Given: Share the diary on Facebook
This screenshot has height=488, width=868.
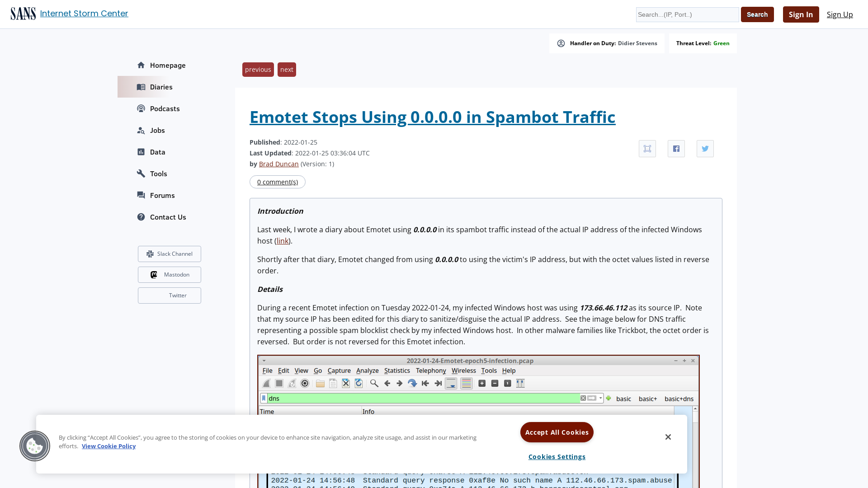Looking at the screenshot, I should click(x=676, y=149).
